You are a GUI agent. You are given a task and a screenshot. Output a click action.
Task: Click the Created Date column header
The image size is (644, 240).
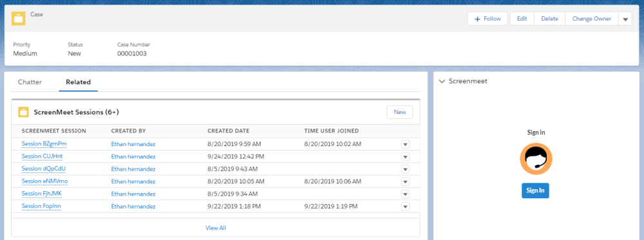tap(229, 131)
